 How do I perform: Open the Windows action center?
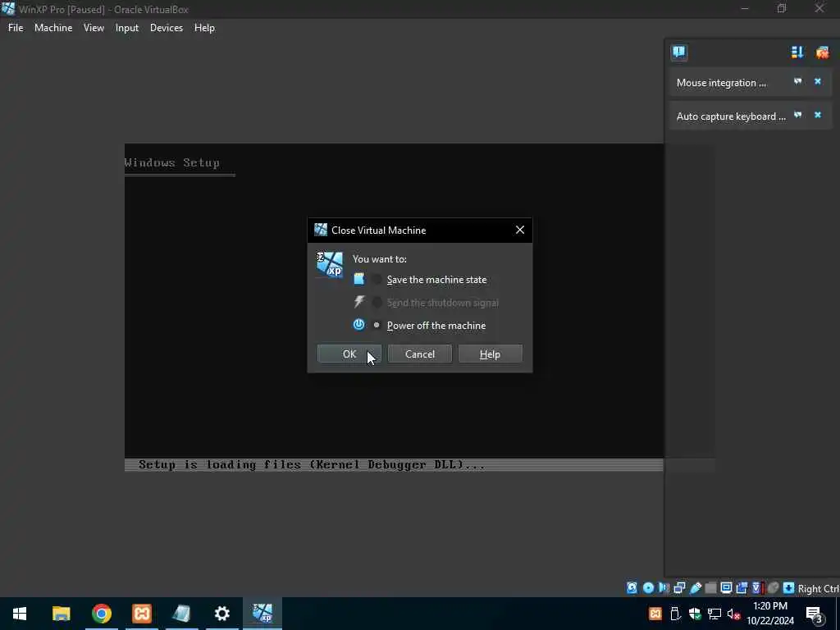tap(814, 614)
